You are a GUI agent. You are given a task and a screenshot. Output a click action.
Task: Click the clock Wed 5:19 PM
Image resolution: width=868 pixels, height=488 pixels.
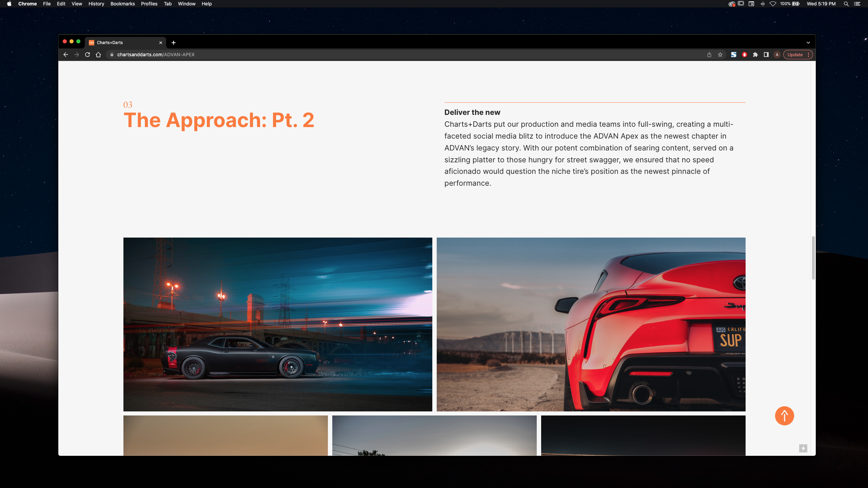pos(821,4)
